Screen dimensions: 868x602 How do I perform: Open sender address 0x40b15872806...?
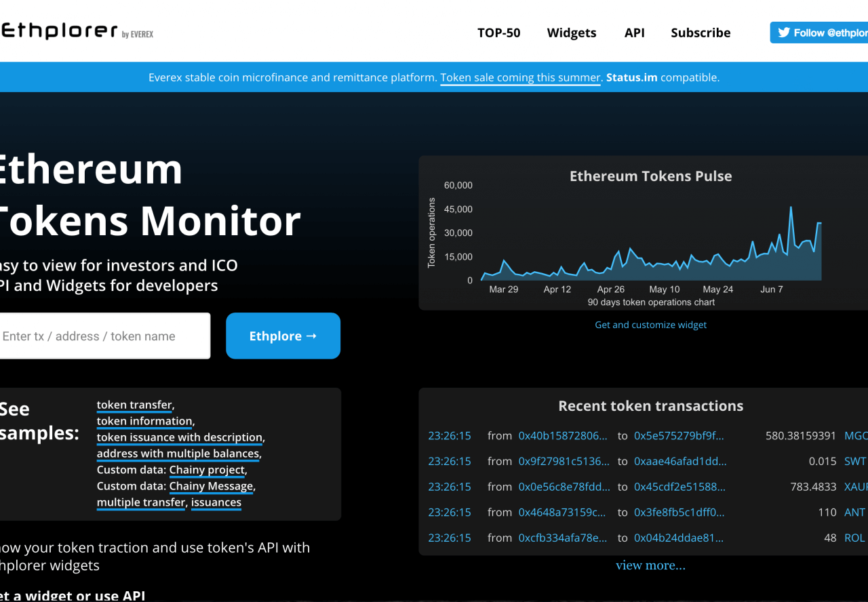563,435
